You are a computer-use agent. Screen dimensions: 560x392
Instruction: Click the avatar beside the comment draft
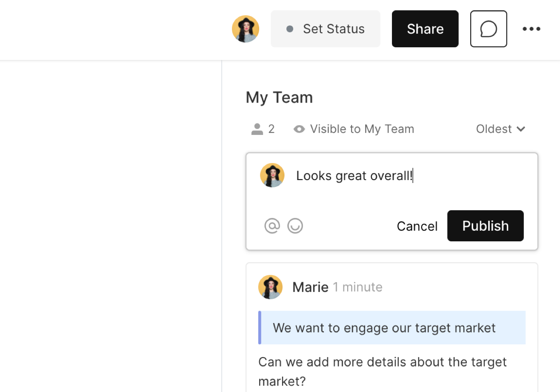click(x=272, y=175)
